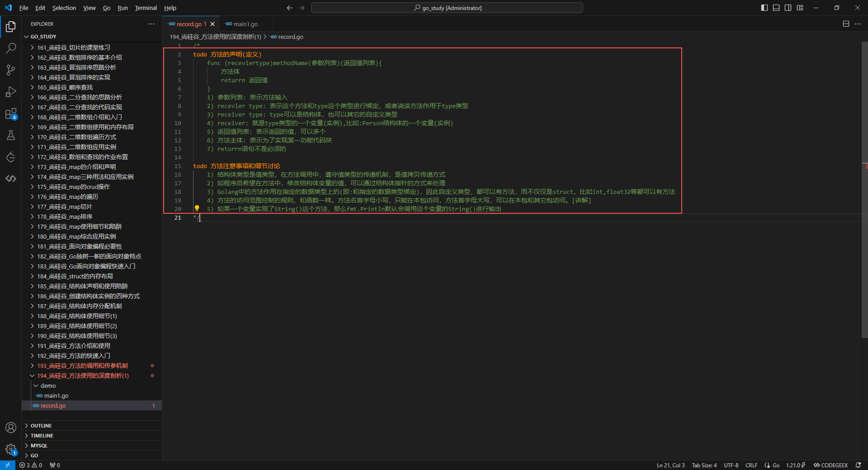Image resolution: width=868 pixels, height=470 pixels.
Task: Expand folder 193_尚硅谷_方法的调用和传参机制
Action: click(92, 366)
